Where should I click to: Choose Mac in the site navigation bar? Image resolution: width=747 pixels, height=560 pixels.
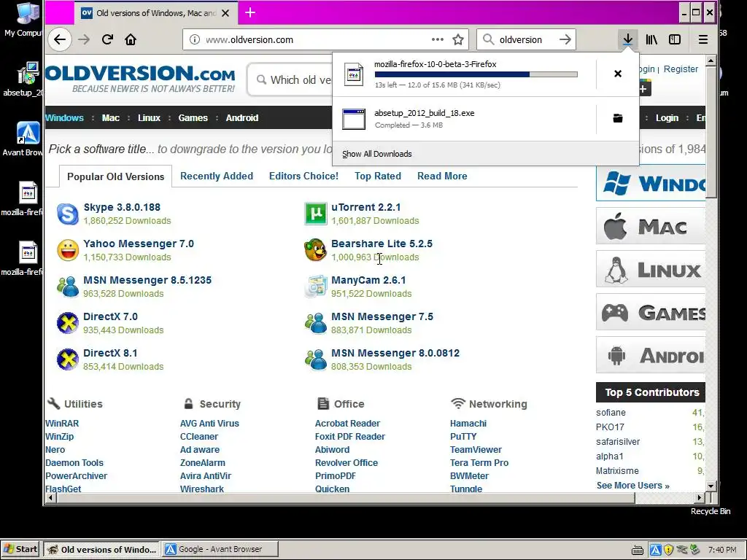(111, 117)
